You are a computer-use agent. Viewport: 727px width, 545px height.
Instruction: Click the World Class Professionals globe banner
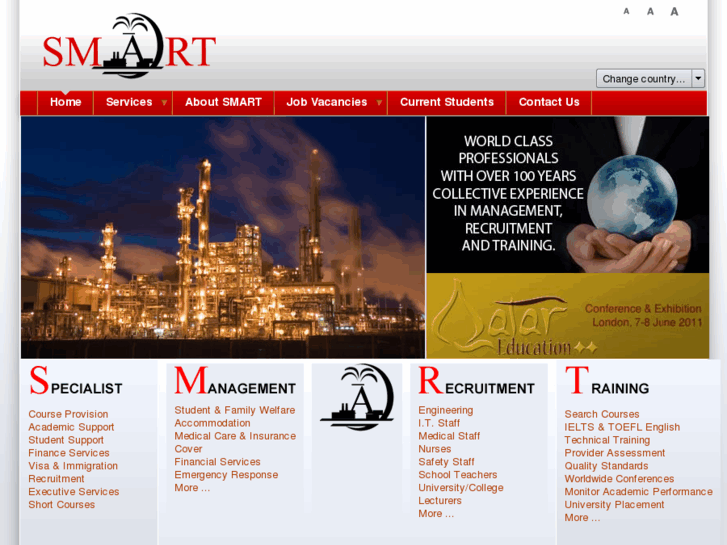(568, 194)
